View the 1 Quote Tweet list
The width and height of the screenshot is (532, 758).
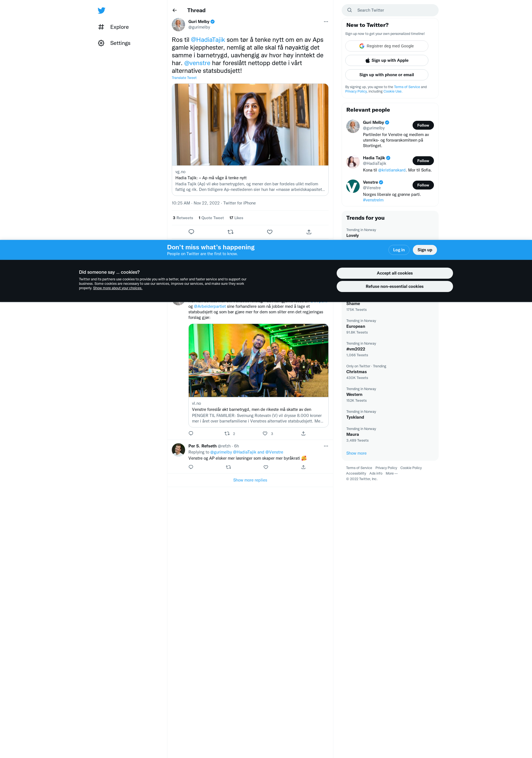click(211, 218)
